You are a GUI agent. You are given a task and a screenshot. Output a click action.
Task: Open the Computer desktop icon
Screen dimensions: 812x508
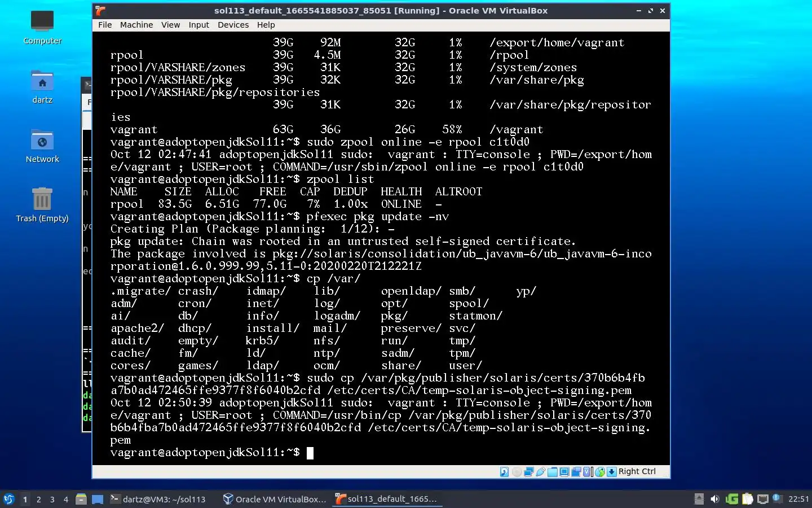click(x=42, y=27)
